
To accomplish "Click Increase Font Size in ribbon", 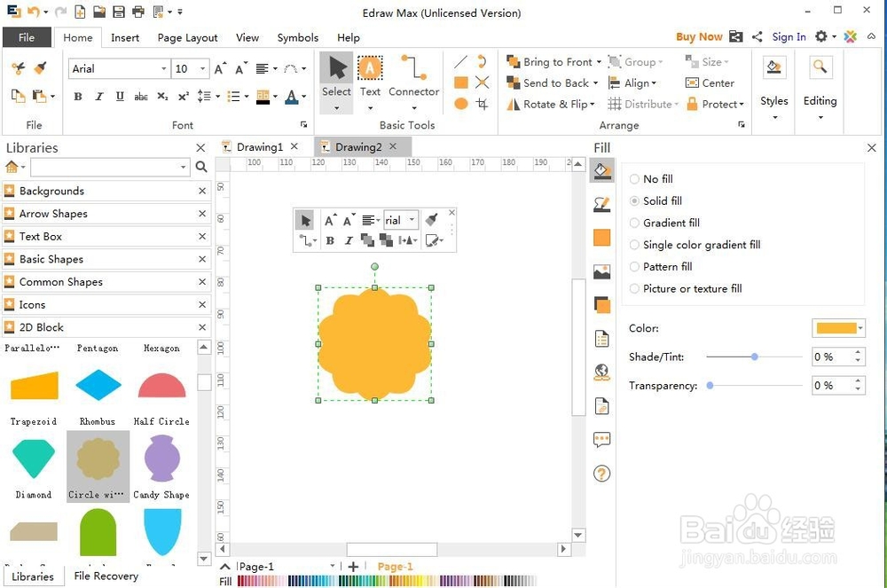I will pyautogui.click(x=220, y=68).
